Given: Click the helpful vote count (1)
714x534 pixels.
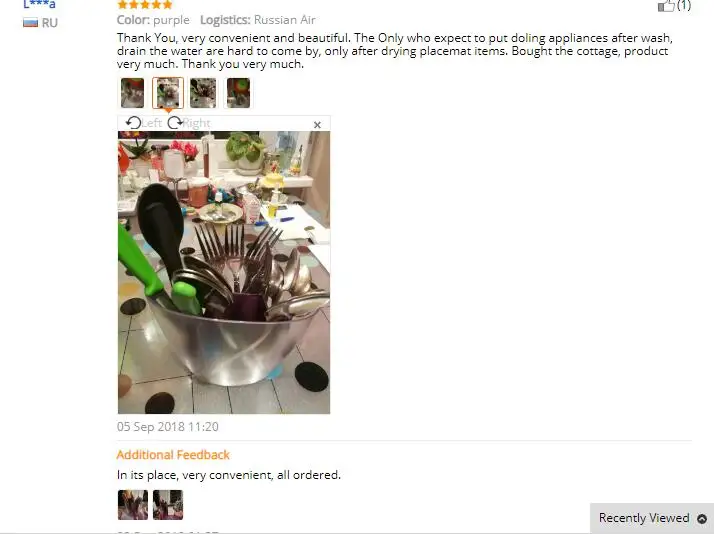Looking at the screenshot, I should (x=684, y=5).
